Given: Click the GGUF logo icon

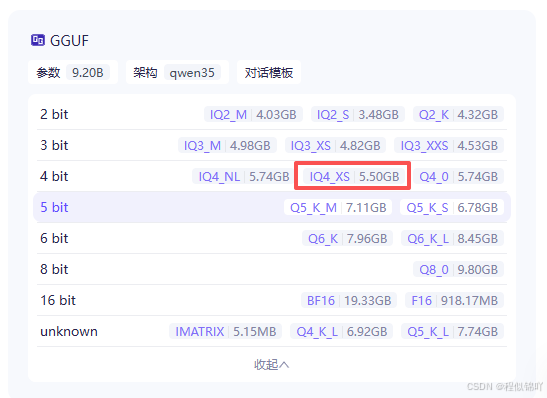Looking at the screenshot, I should 38,40.
